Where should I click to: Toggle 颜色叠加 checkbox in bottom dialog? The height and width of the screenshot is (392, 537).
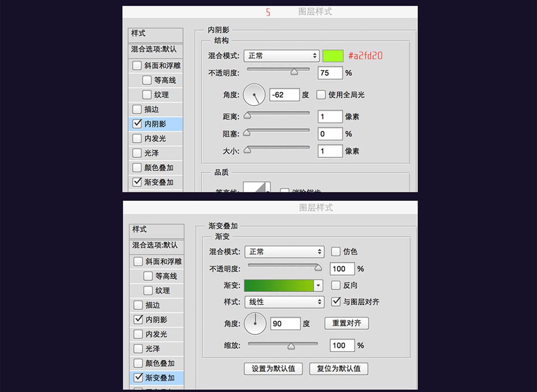click(138, 363)
